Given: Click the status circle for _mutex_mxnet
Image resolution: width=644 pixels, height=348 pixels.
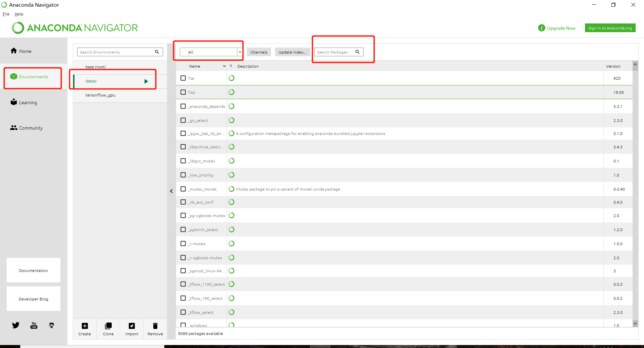Looking at the screenshot, I should coord(231,189).
